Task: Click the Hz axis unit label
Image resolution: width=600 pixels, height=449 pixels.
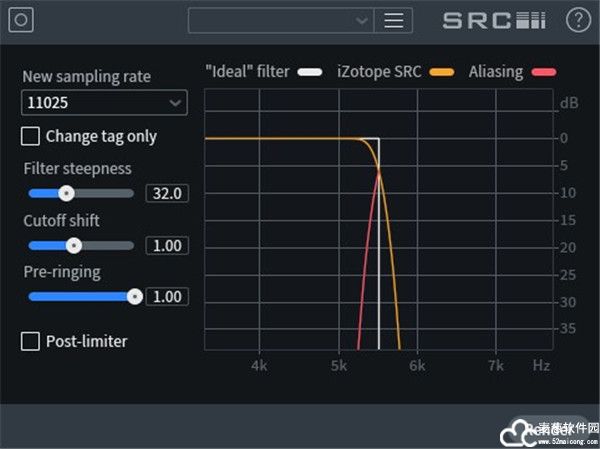Action: [541, 366]
